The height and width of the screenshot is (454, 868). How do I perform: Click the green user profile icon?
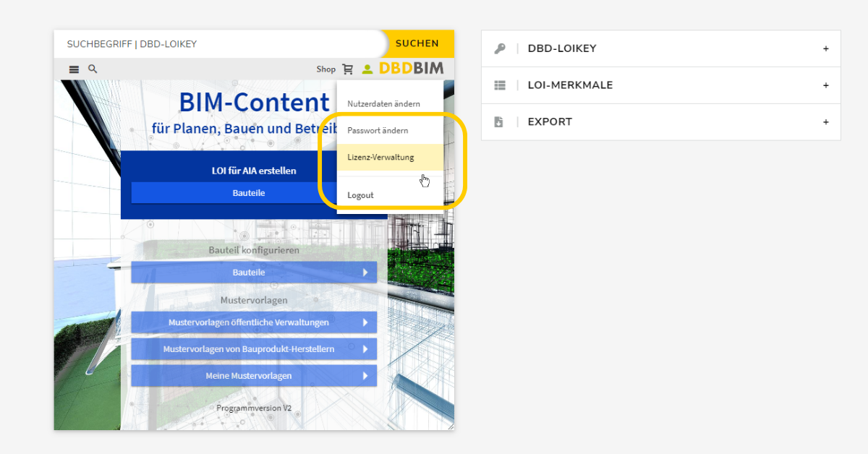point(367,69)
